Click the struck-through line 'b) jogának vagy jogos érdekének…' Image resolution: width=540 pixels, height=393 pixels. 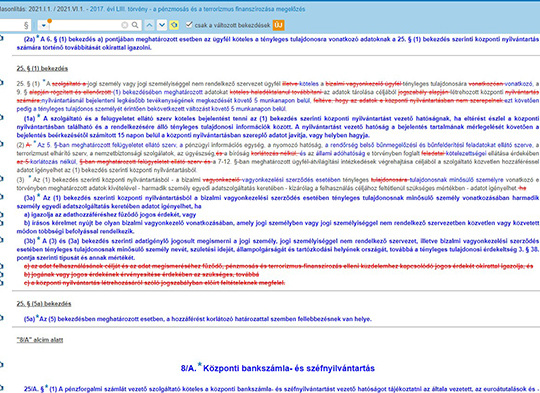[141, 275]
